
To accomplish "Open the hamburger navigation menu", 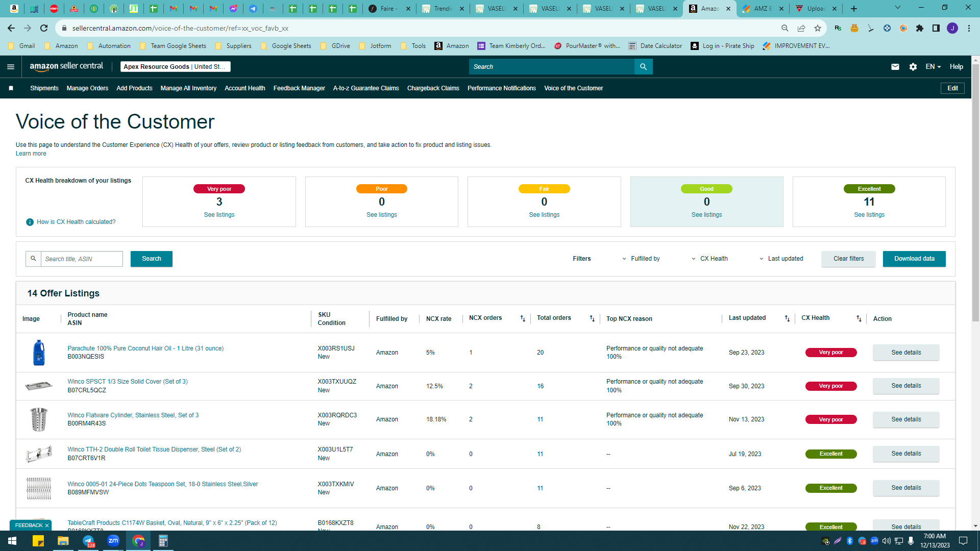I will click(x=11, y=67).
